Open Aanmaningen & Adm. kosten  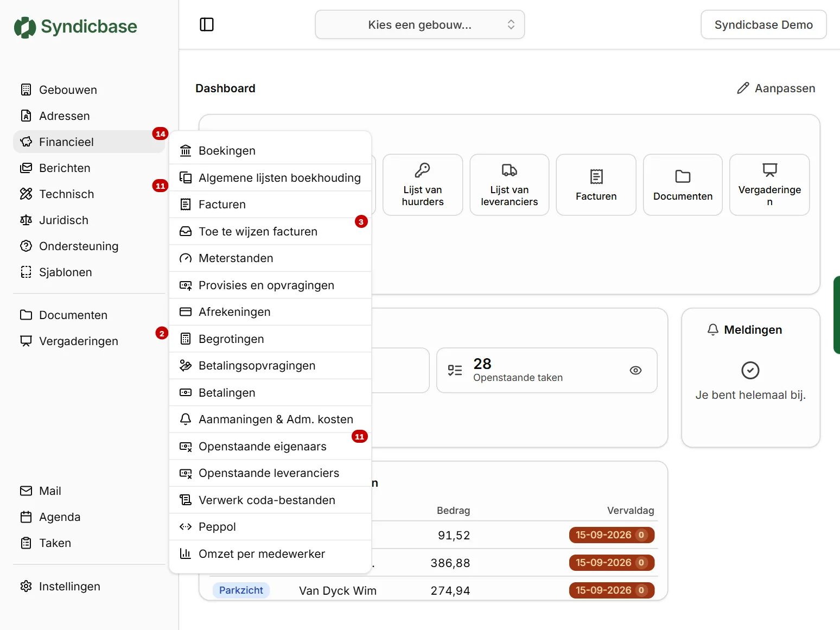270,419
